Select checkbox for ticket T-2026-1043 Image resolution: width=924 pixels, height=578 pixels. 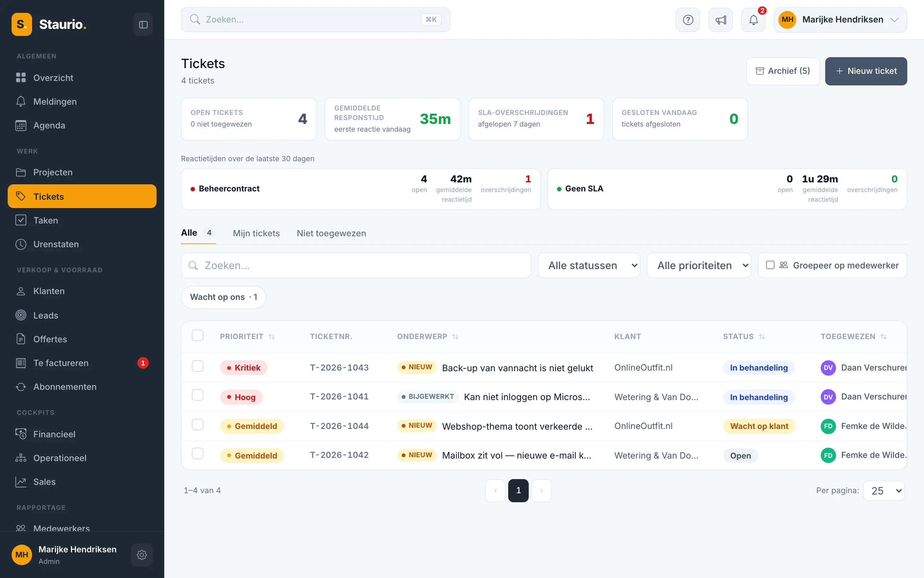[197, 366]
